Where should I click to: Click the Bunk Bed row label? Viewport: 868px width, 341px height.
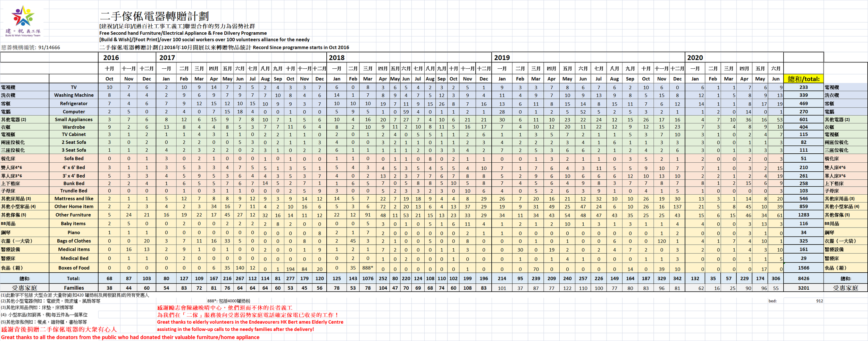[74, 184]
